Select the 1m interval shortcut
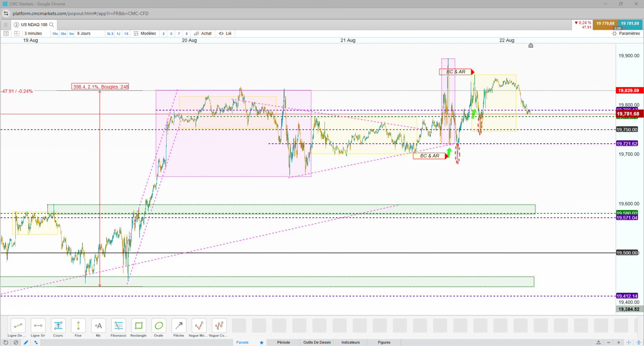The width and height of the screenshot is (644, 346). (72, 34)
